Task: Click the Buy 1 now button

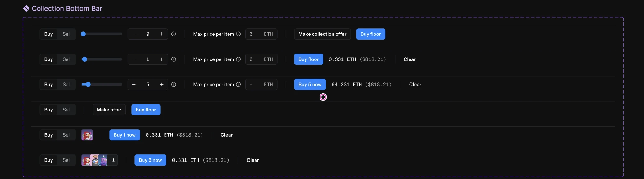Action: click(125, 135)
